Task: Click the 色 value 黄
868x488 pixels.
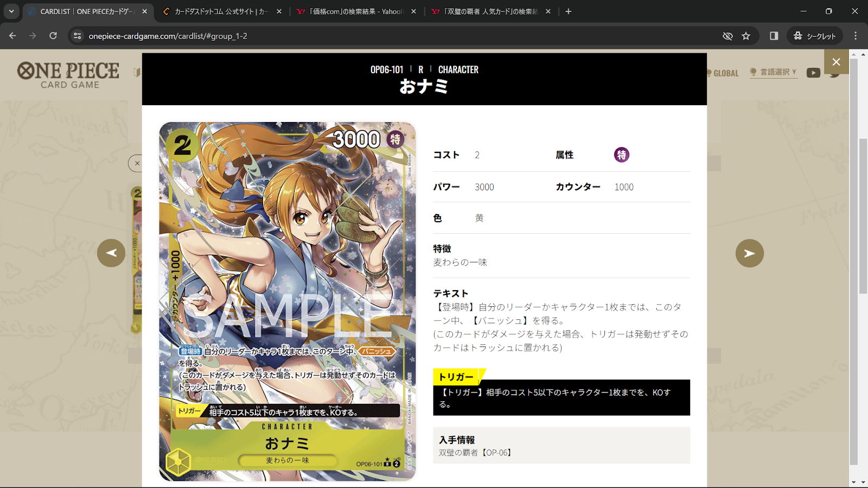Action: (x=479, y=218)
